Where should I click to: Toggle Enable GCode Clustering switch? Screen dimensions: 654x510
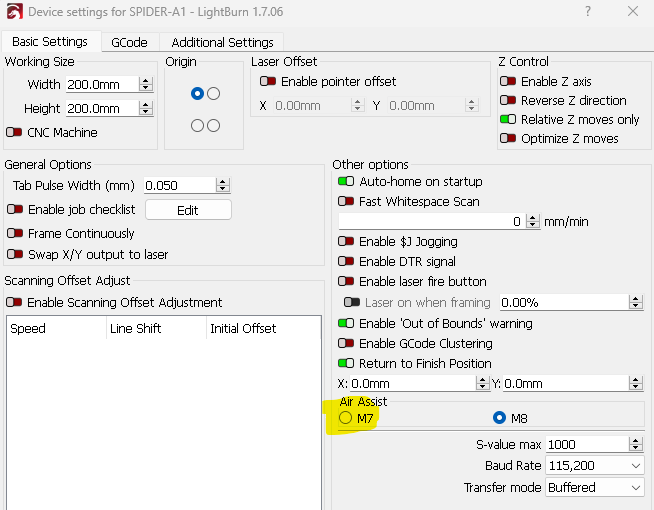coord(346,343)
